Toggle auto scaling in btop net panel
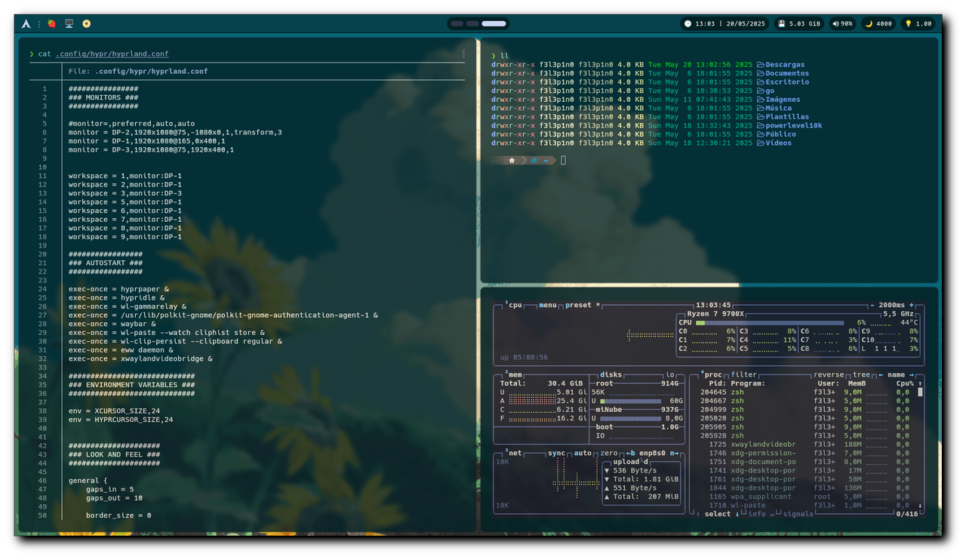Screen dimensions: 966x560 pyautogui.click(x=583, y=453)
